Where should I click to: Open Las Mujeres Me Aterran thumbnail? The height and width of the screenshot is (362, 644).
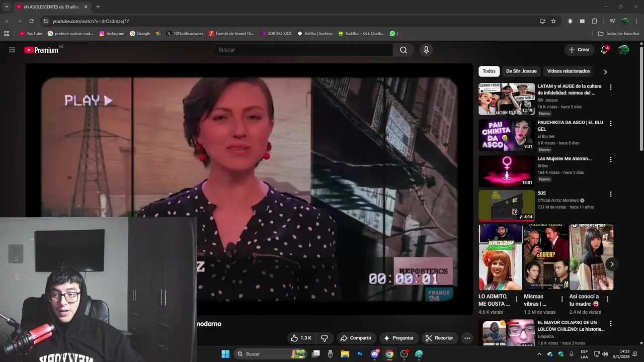(x=507, y=171)
